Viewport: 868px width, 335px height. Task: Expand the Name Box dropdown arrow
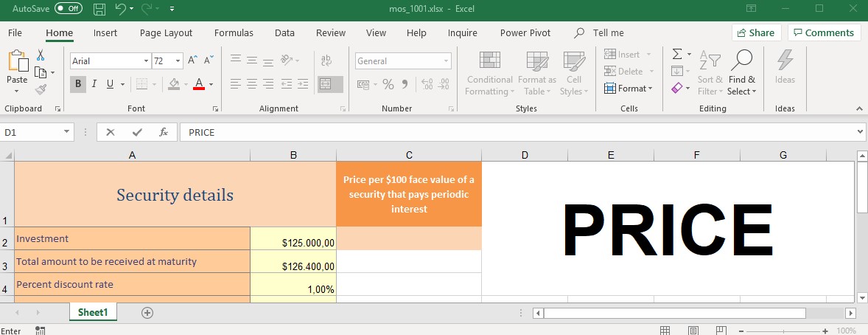67,133
